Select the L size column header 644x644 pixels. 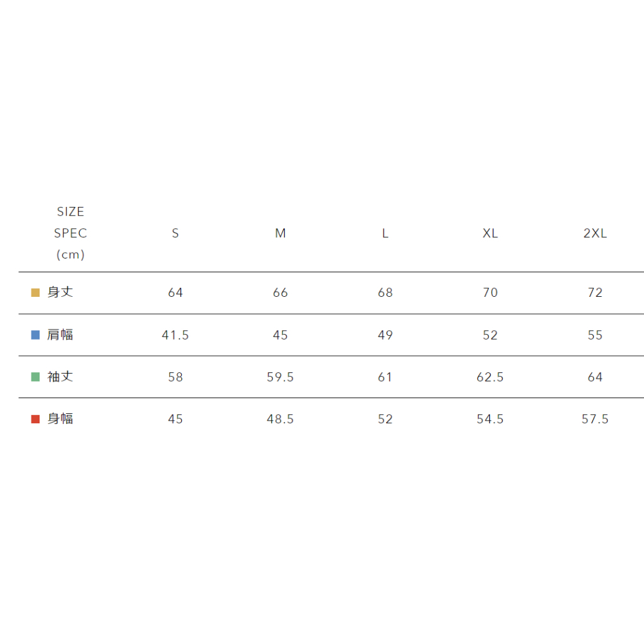386,233
